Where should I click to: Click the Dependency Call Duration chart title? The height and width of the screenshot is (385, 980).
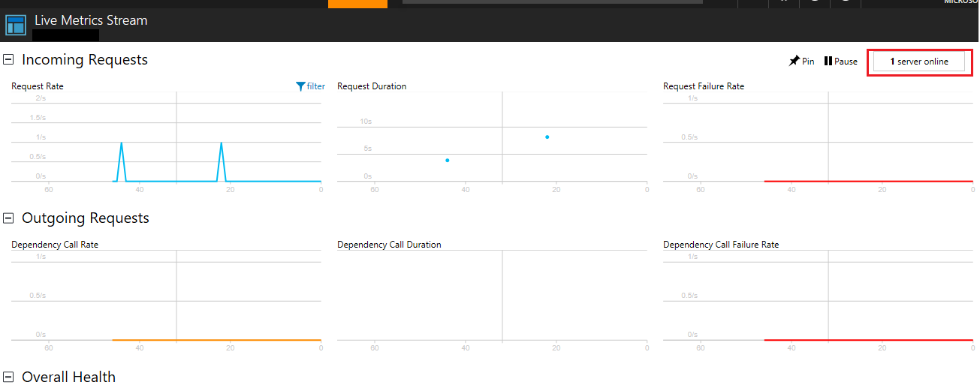[x=389, y=245]
